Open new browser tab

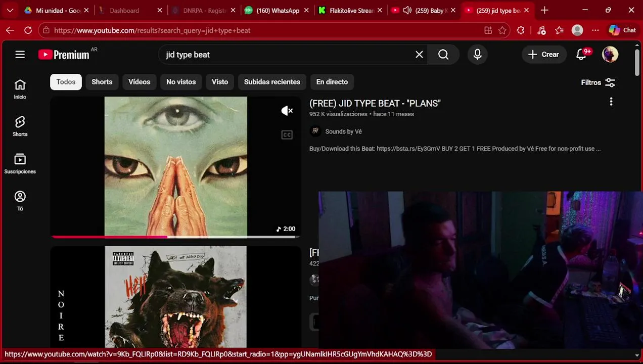tap(544, 10)
